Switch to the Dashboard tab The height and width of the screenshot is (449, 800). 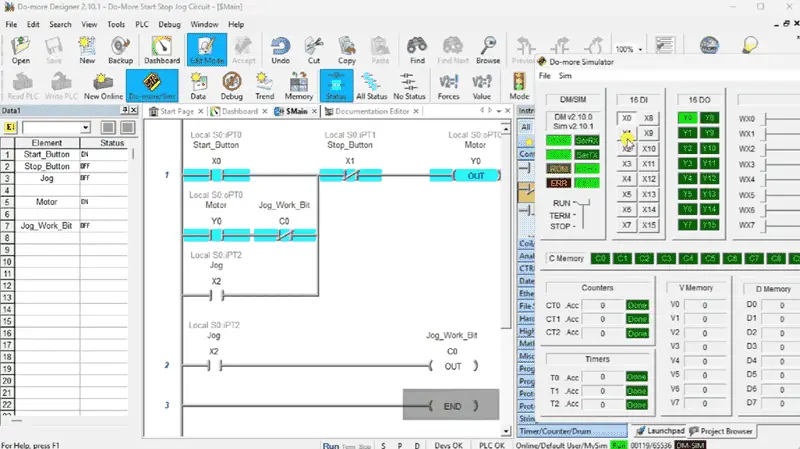click(x=239, y=111)
